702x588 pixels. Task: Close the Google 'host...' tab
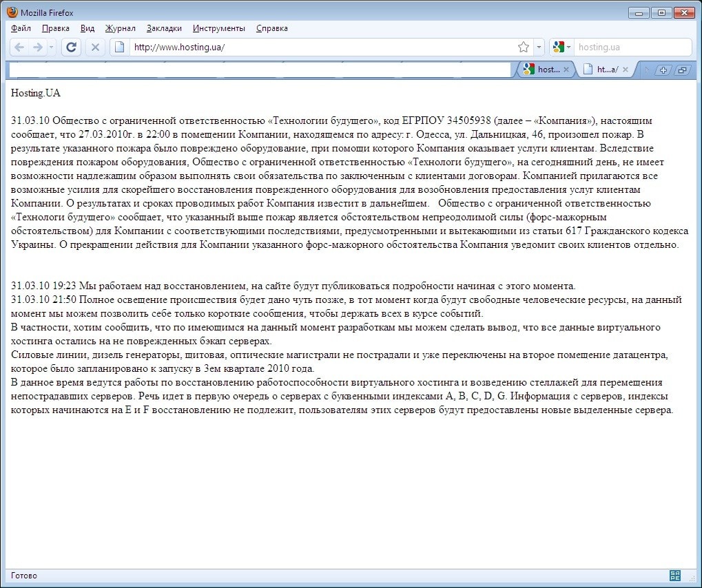[x=566, y=70]
